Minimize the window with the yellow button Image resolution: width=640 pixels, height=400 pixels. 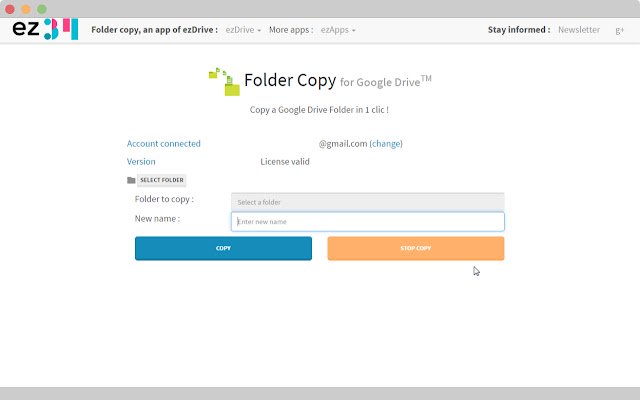tap(26, 9)
